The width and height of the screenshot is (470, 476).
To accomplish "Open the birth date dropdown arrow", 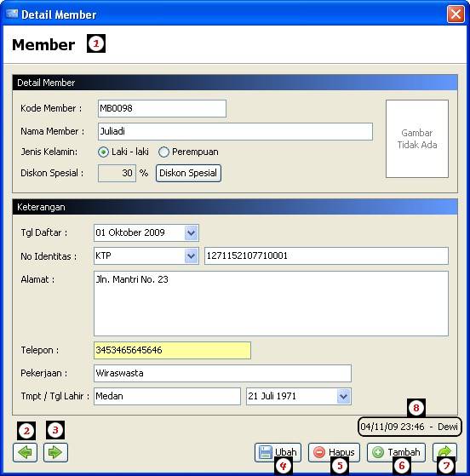I will [x=343, y=396].
